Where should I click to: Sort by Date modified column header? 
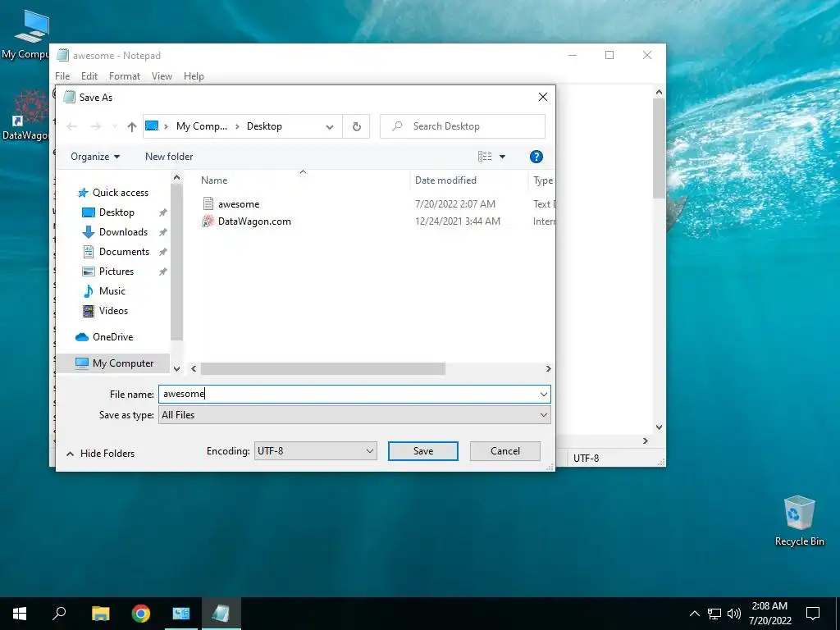(x=445, y=180)
